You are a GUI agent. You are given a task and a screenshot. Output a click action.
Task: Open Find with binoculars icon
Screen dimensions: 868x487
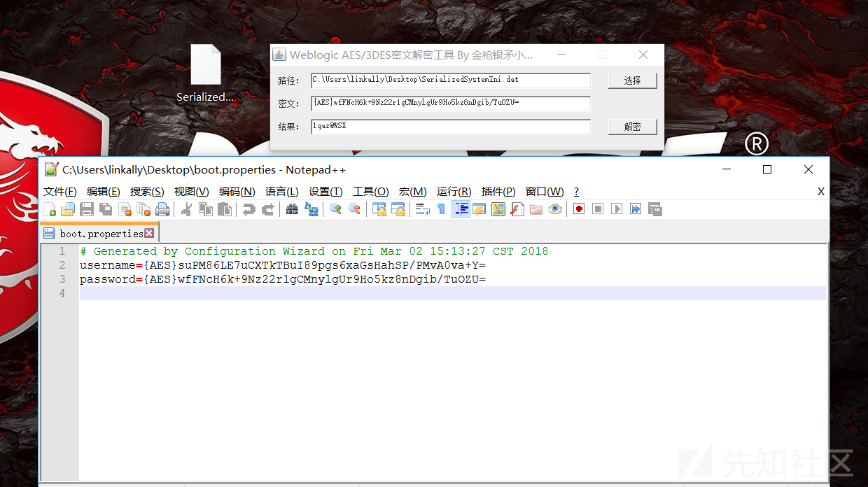coord(293,209)
